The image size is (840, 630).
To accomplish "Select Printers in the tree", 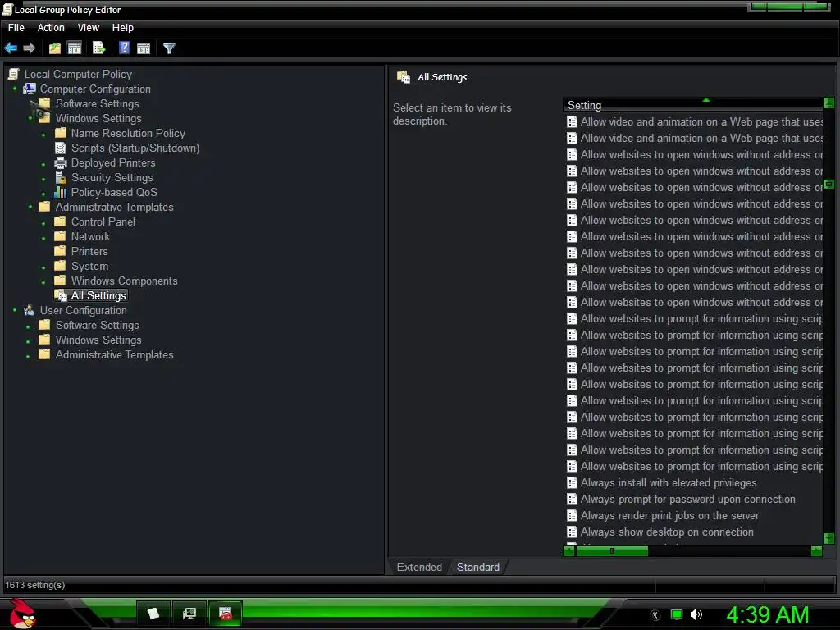I will click(x=89, y=251).
